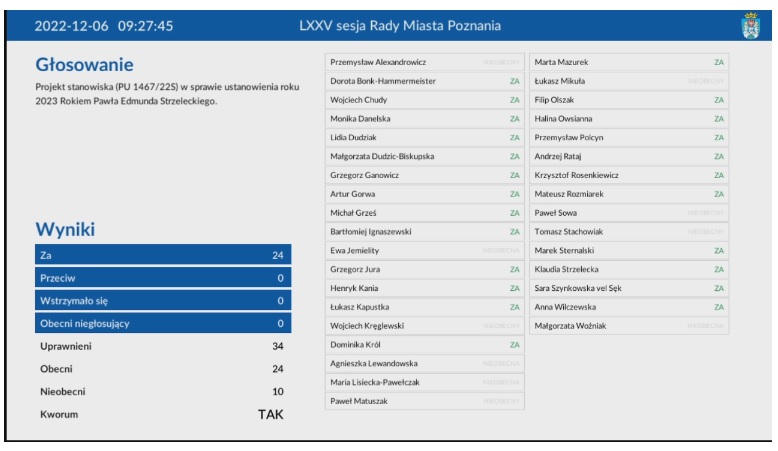The image size is (778, 451).
Task: Click the date and time in header
Action: pos(104,25)
